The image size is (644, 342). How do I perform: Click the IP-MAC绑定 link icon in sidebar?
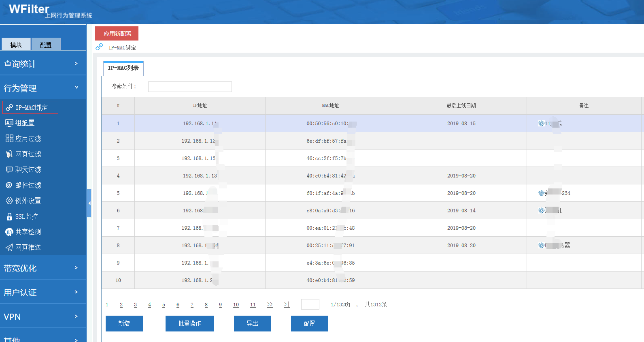coord(9,107)
